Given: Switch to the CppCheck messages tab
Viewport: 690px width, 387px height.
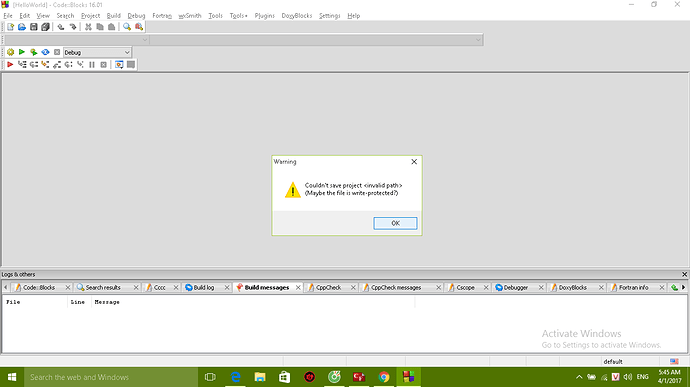Looking at the screenshot, I should [396, 287].
